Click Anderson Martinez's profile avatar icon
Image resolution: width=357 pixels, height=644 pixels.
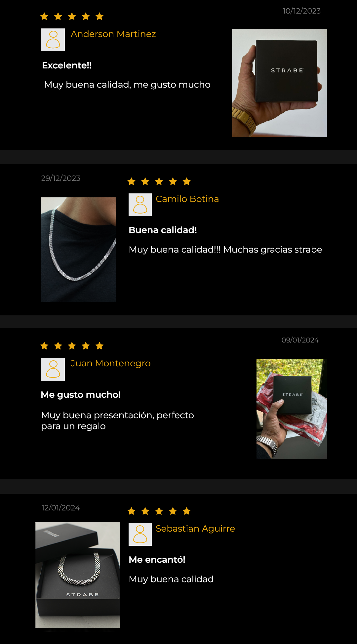click(x=53, y=40)
